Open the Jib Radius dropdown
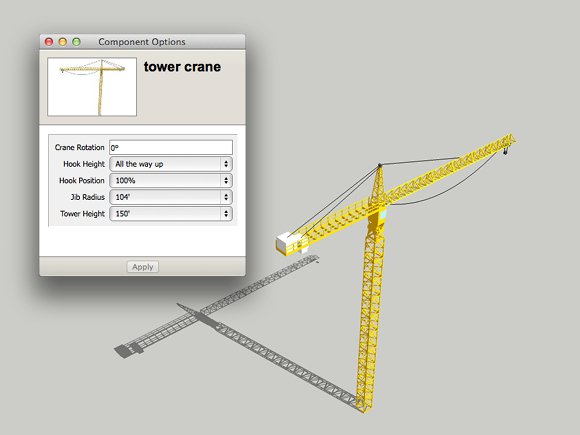 pyautogui.click(x=171, y=197)
